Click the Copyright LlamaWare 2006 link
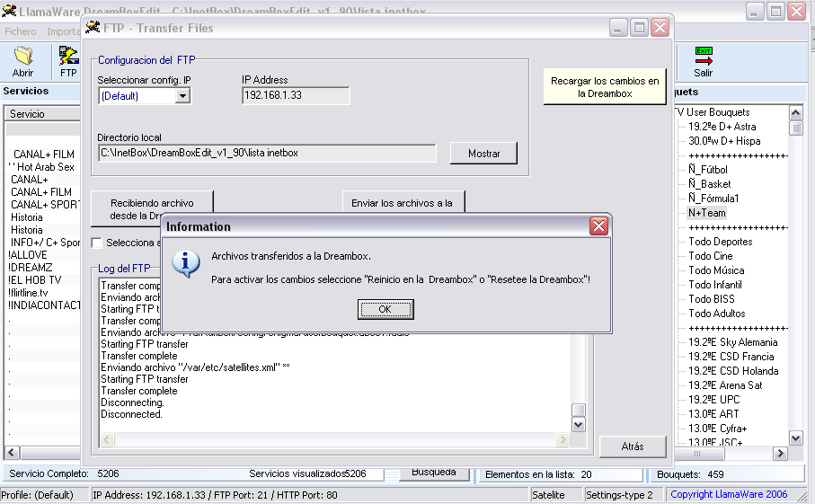 (x=729, y=494)
